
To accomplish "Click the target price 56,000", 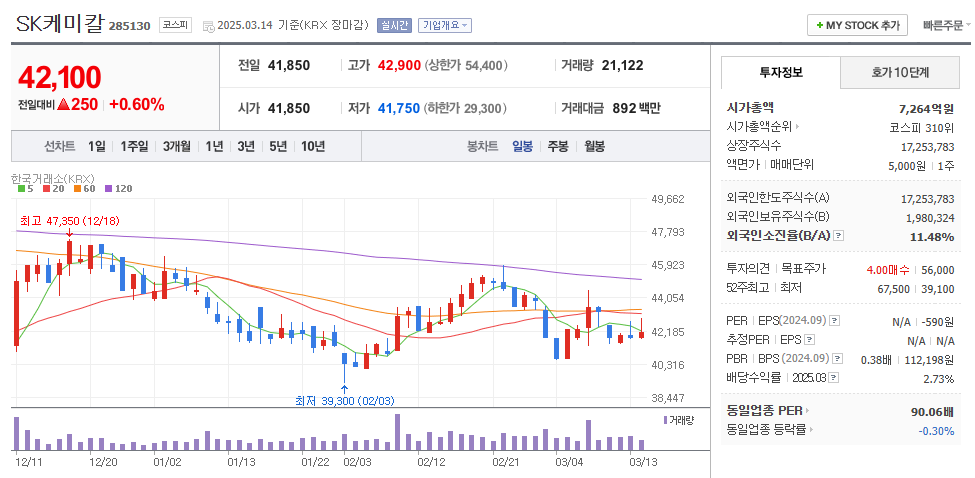I will click(x=938, y=270).
